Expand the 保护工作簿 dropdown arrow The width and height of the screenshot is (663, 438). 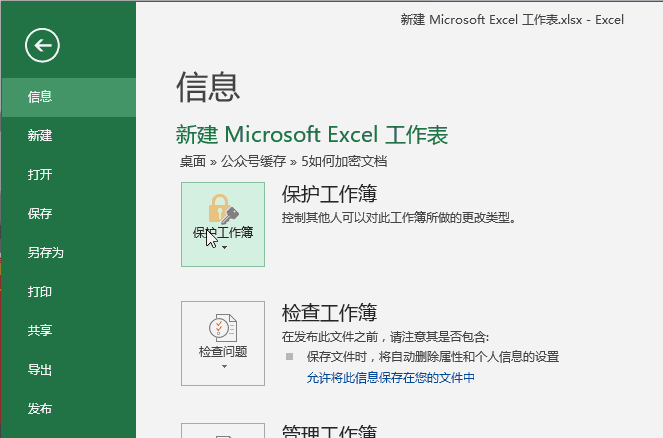[225, 248]
